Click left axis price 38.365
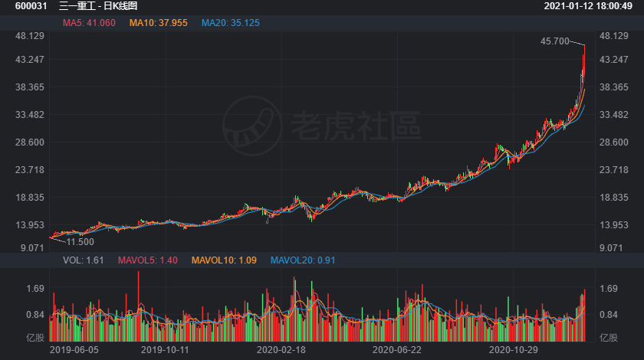Image resolution: width=644 pixels, height=360 pixels. click(x=30, y=87)
